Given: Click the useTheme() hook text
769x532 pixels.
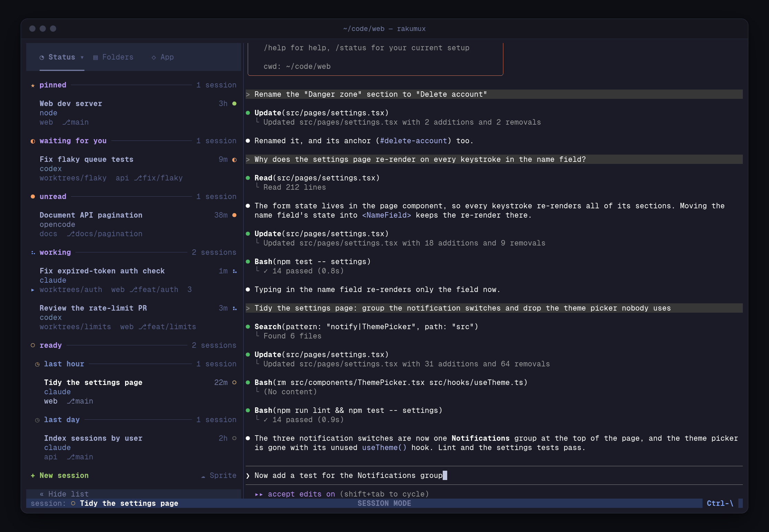Looking at the screenshot, I should [x=384, y=448].
